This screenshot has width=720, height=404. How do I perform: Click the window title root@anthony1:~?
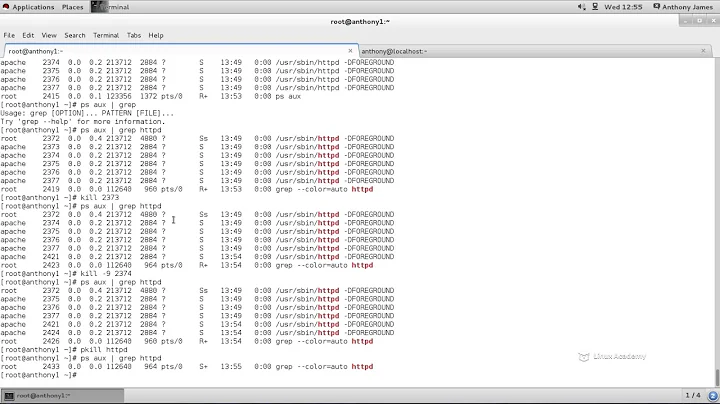[360, 22]
